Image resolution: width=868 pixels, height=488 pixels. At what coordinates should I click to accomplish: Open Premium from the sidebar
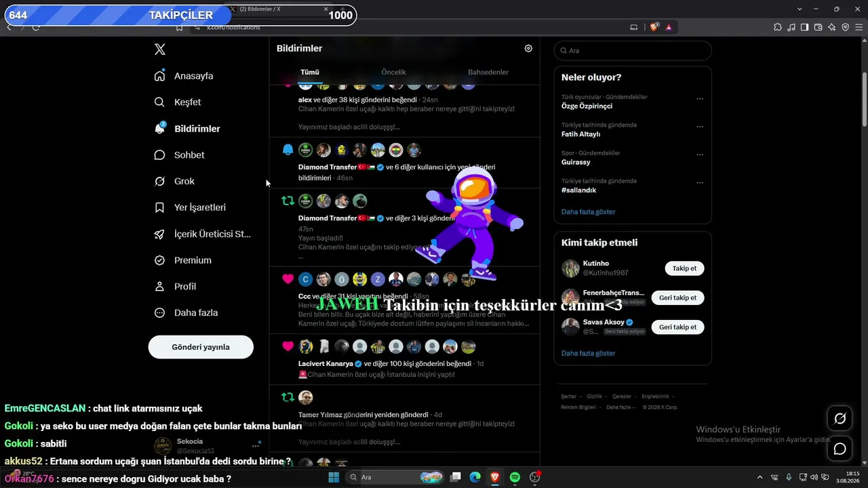(182, 260)
